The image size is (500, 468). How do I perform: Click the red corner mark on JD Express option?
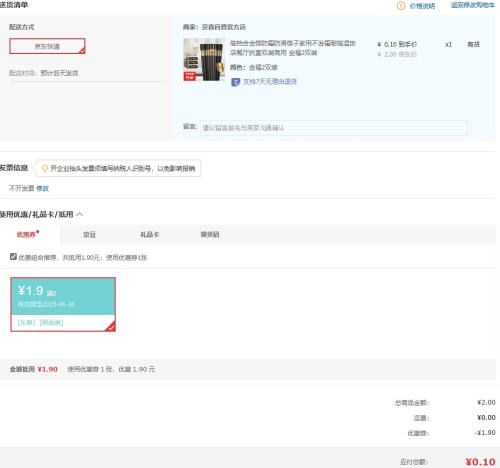click(x=82, y=51)
